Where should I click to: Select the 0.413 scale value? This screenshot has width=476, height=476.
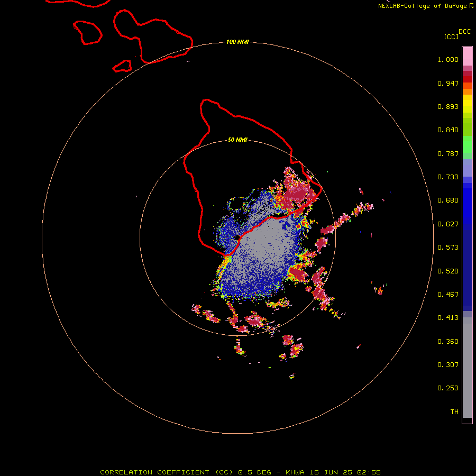(x=448, y=318)
